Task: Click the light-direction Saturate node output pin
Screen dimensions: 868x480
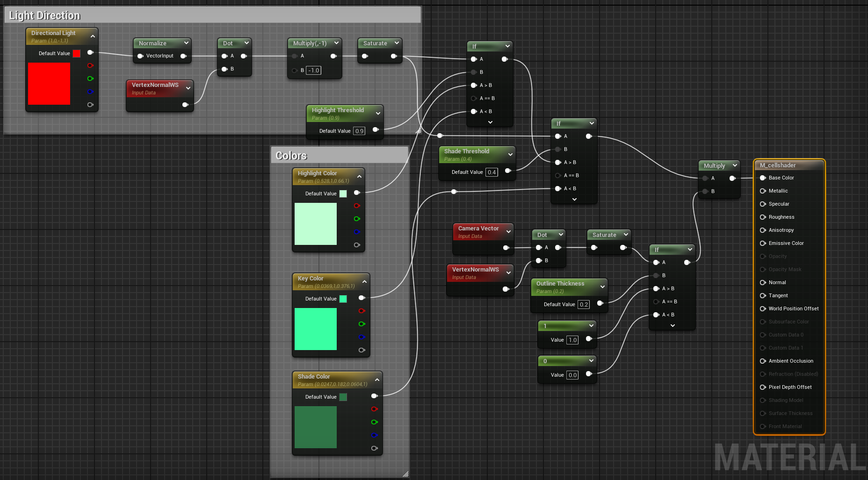Action: [394, 56]
